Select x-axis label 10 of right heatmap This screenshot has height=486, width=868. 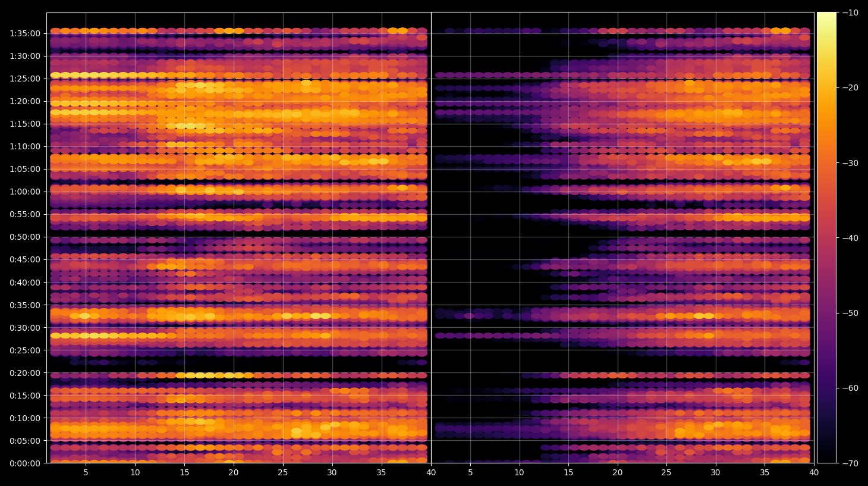520,473
